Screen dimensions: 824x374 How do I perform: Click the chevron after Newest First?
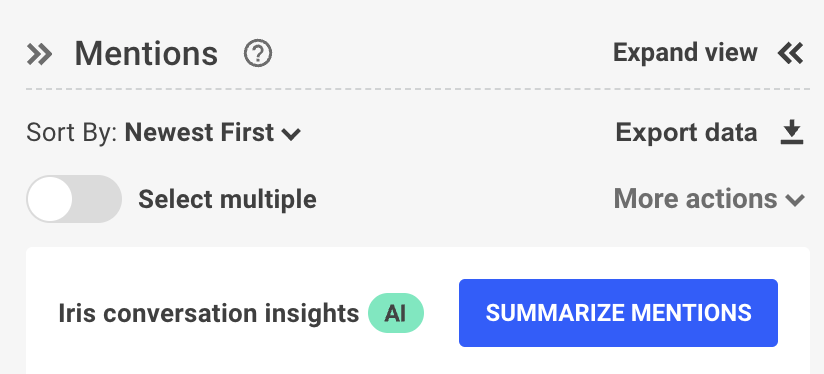(291, 134)
